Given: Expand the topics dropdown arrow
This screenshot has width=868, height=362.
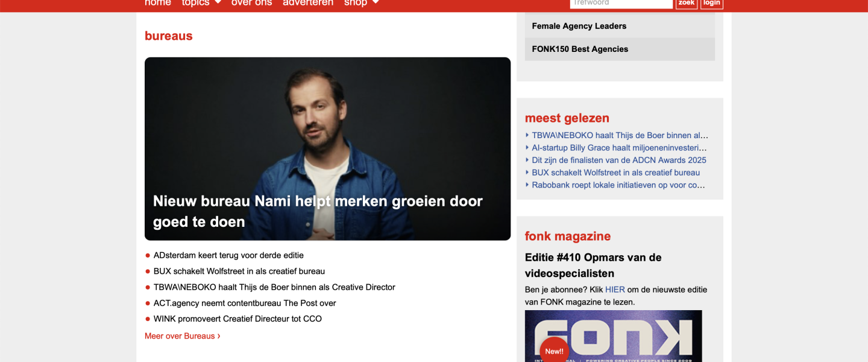Looking at the screenshot, I should coord(218,2).
